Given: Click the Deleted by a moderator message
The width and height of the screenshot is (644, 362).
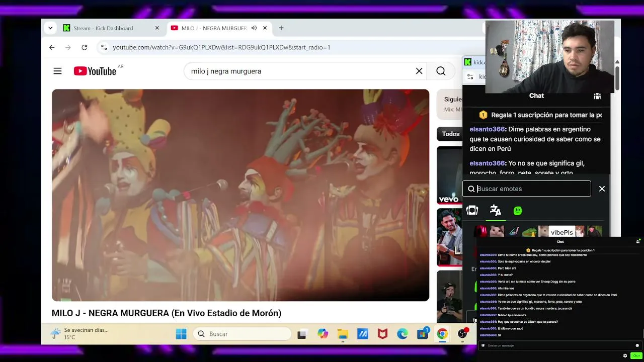Looking at the screenshot, I should (x=512, y=315).
